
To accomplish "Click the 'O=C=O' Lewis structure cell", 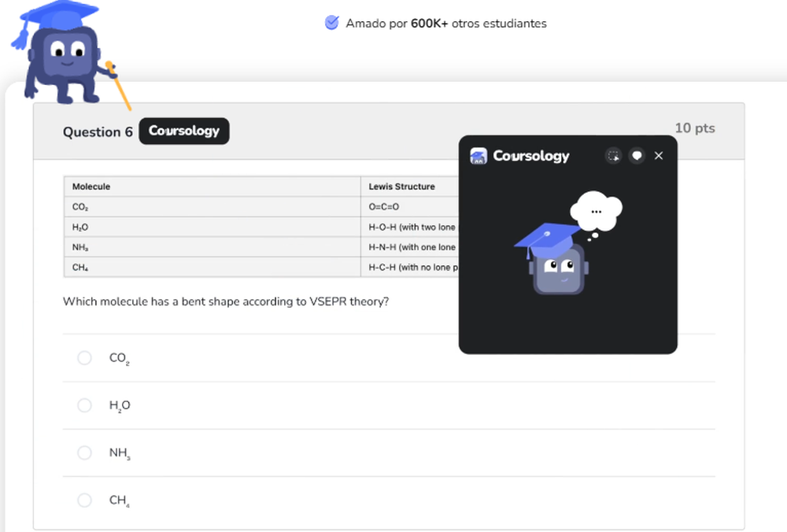I will point(409,207).
